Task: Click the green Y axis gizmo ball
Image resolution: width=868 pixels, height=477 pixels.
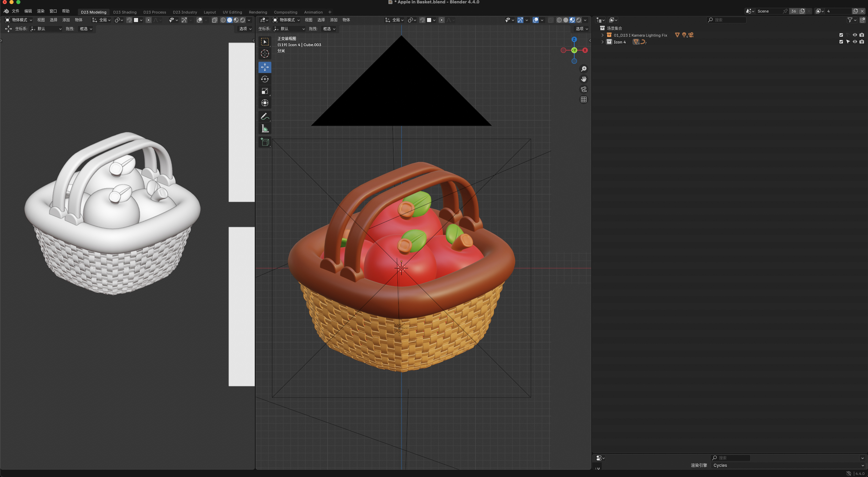Action: (574, 50)
